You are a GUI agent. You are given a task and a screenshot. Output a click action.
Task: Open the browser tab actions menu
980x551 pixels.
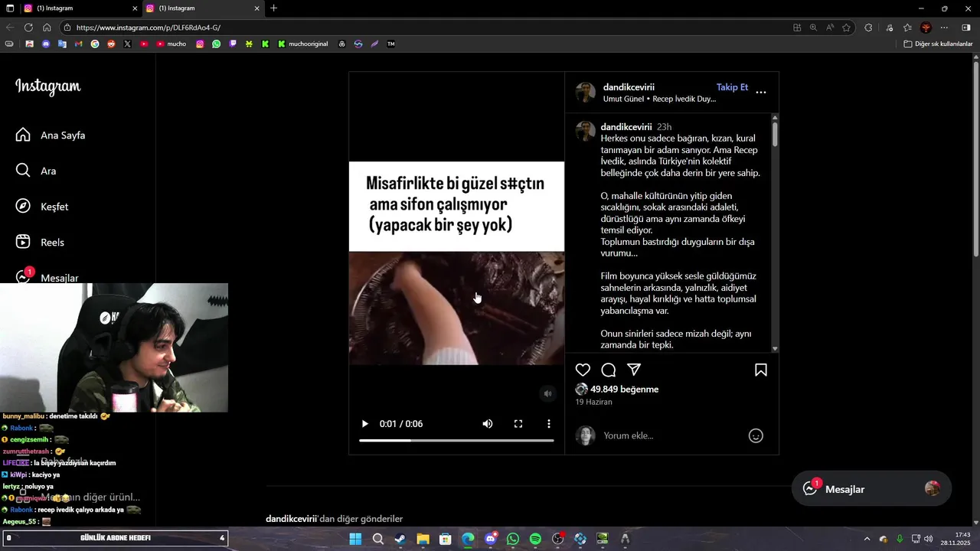point(10,8)
